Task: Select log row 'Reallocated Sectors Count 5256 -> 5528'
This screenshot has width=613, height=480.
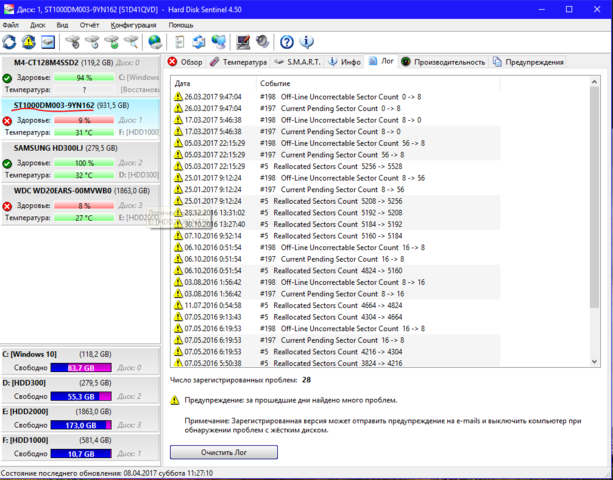Action: (335, 166)
